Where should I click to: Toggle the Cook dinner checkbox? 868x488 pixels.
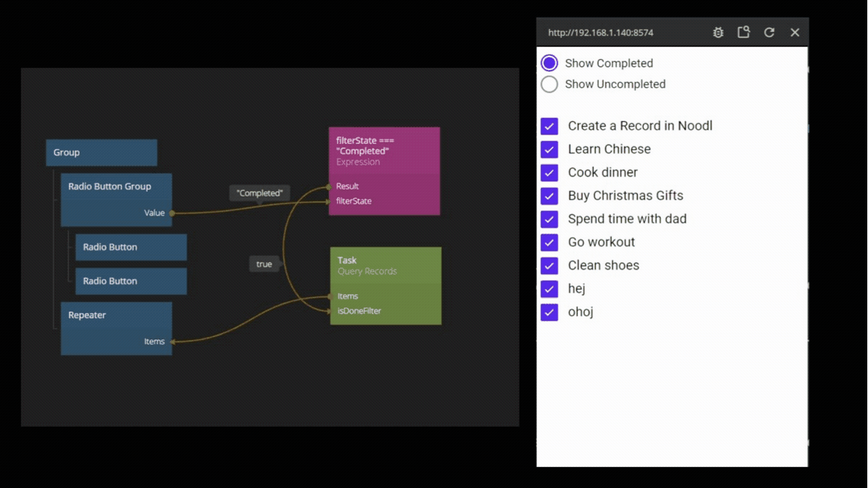coord(550,173)
